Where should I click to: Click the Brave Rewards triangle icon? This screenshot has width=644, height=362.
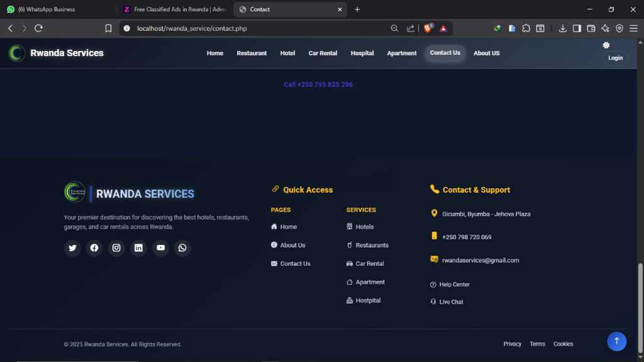pos(443,28)
